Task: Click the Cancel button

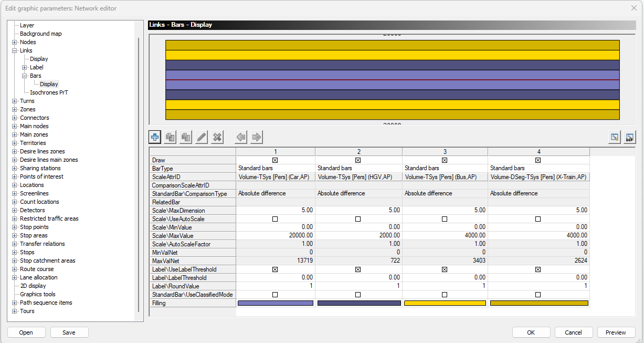Action: coord(574,332)
